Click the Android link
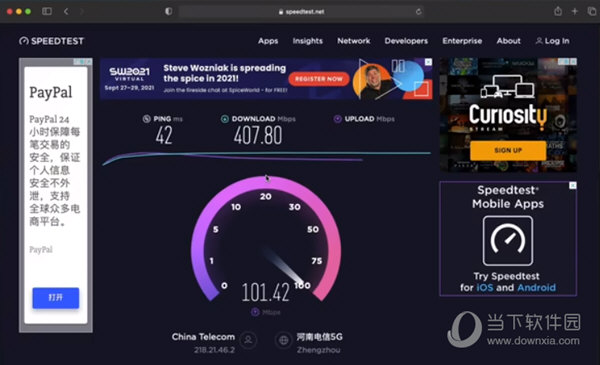The height and width of the screenshot is (365, 600). pyautogui.click(x=536, y=288)
